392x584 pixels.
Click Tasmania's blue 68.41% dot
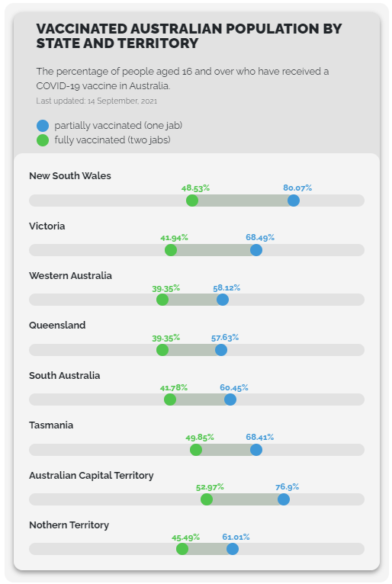coord(256,450)
